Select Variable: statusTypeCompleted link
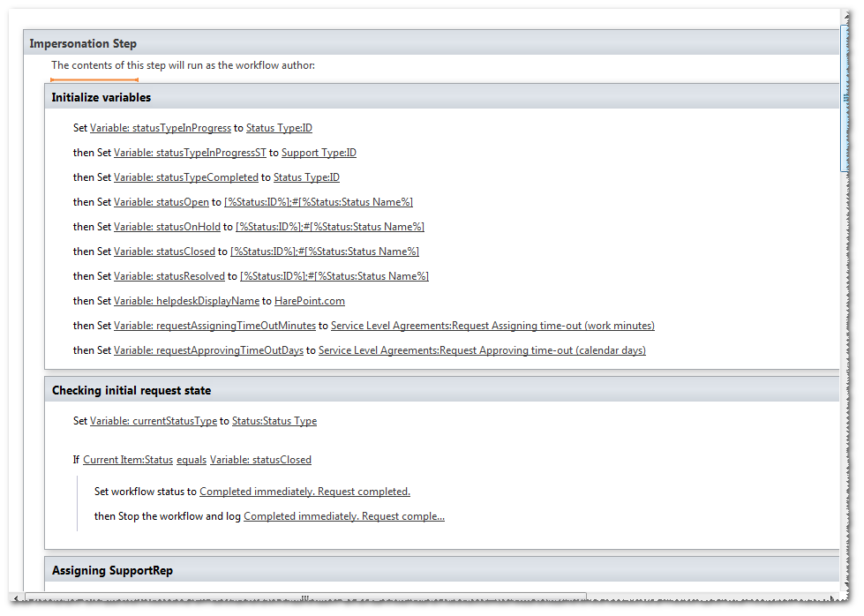This screenshot has width=864, height=616. tap(185, 177)
